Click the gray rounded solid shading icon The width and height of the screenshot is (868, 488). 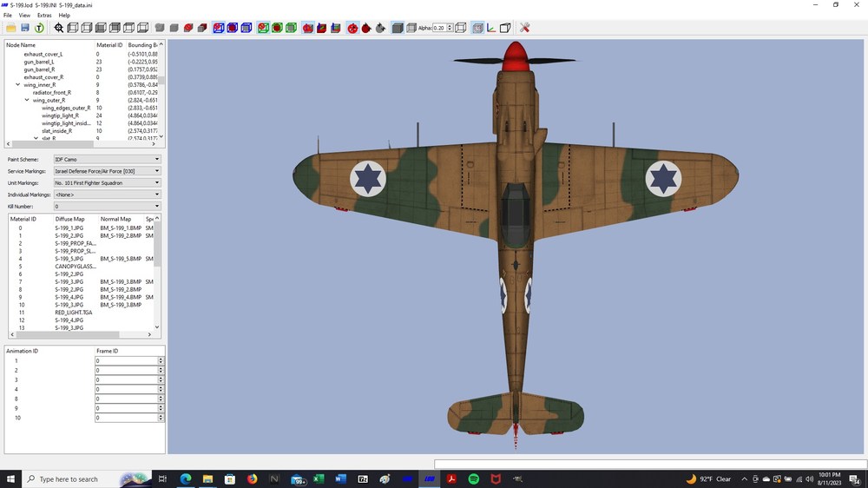[x=160, y=28]
